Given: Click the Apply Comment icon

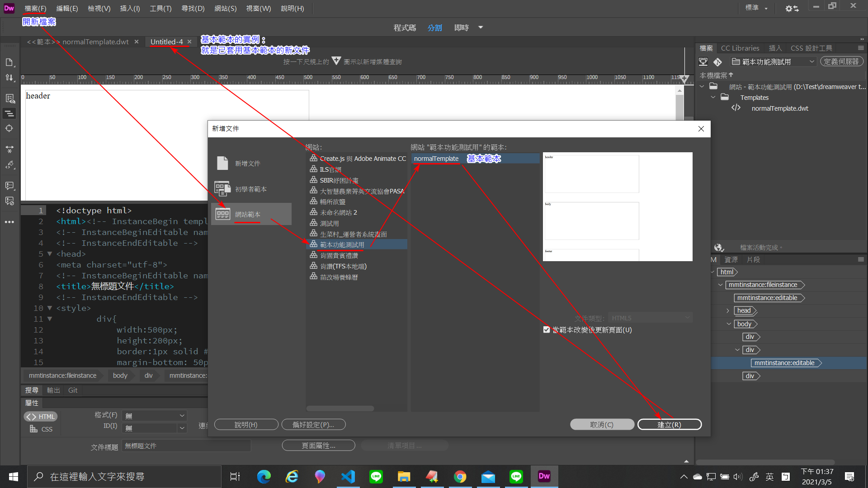Looking at the screenshot, I should pos(9,185).
